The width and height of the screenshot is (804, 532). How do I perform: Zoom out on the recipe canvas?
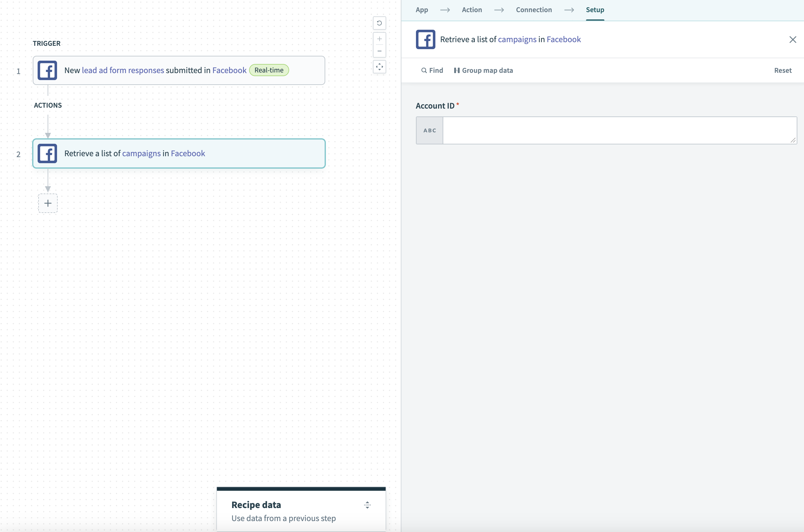tap(379, 51)
